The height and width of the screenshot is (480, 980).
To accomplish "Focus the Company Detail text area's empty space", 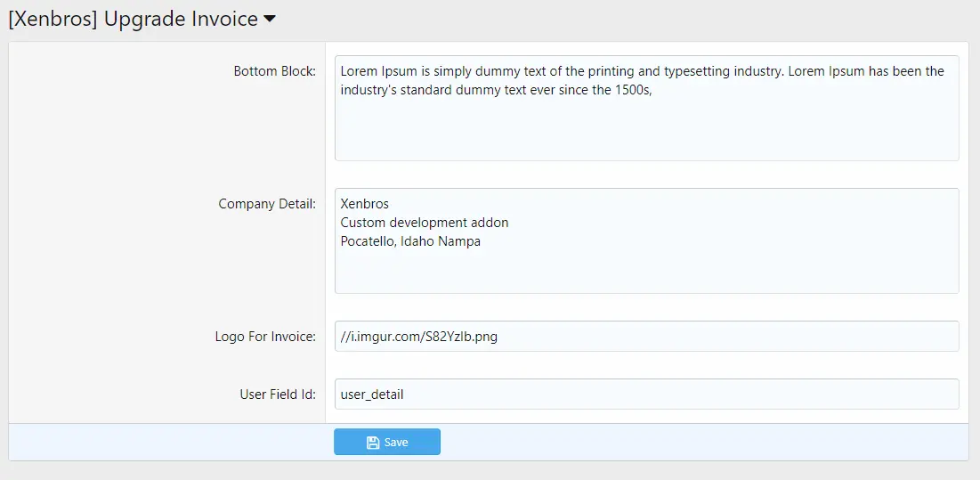I will (x=646, y=270).
